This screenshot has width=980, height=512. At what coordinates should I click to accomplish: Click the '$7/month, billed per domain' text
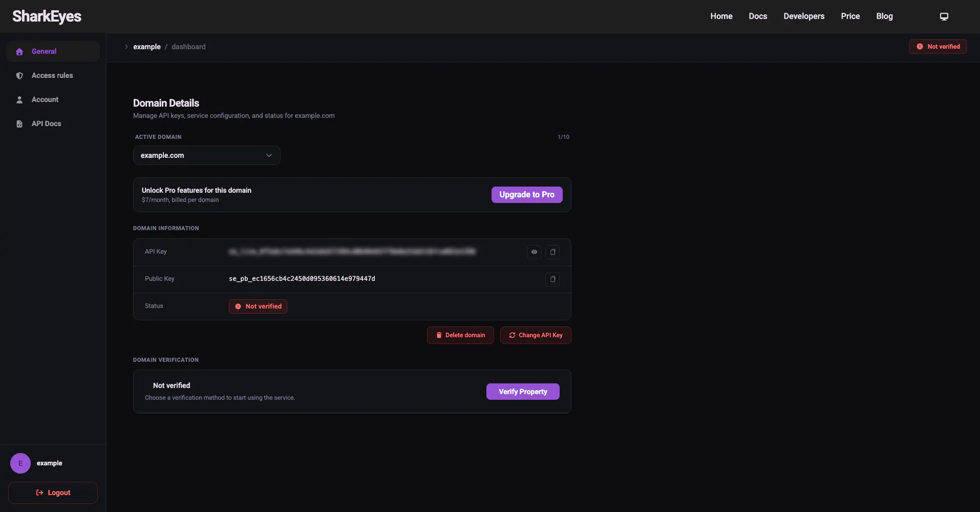tap(180, 200)
